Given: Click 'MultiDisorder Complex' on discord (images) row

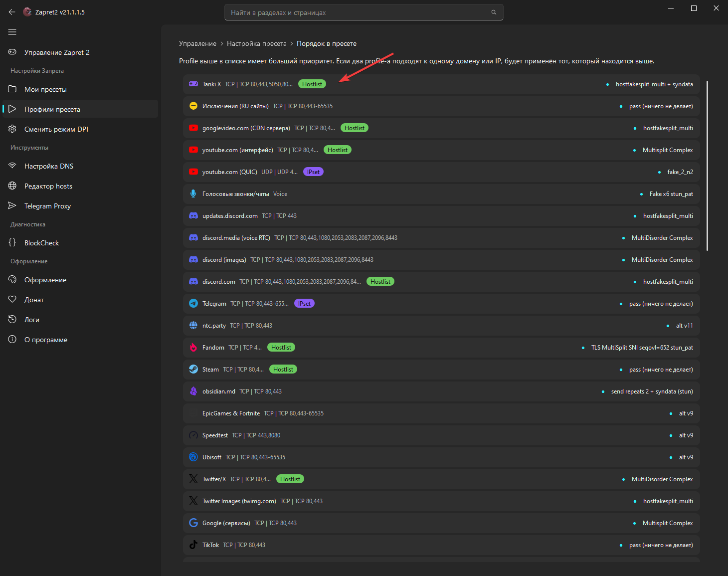Looking at the screenshot, I should pyautogui.click(x=662, y=260).
